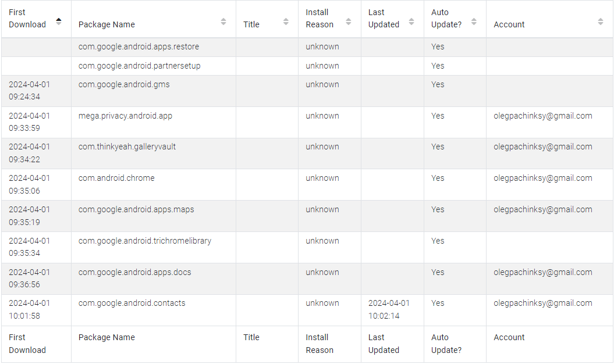This screenshot has width=614, height=364.
Task: Click the footer Package Name label
Action: click(x=107, y=337)
